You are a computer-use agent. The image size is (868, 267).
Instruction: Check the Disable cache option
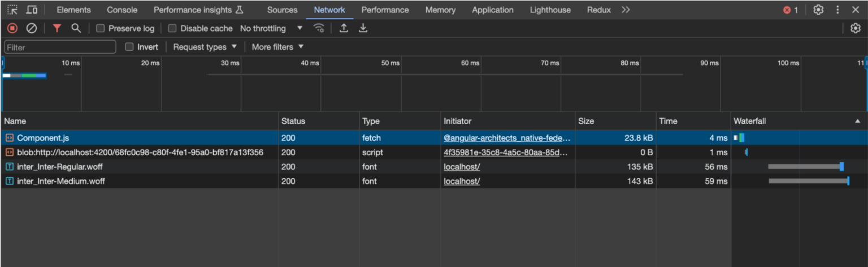tap(173, 28)
